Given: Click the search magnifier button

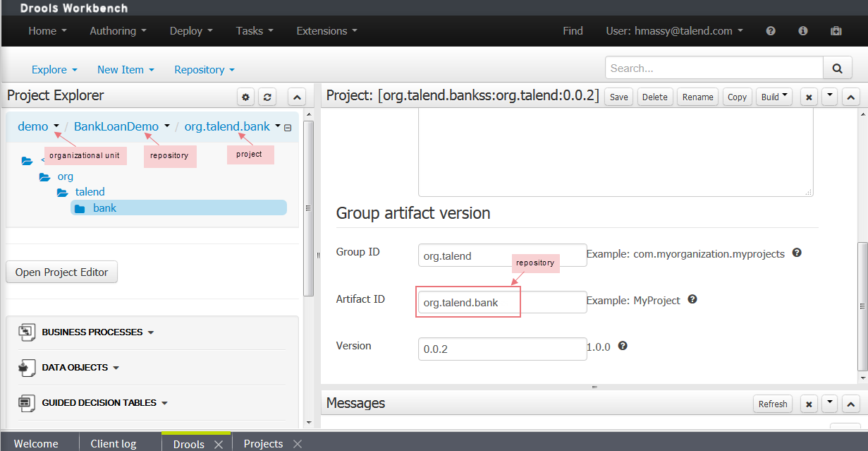Looking at the screenshot, I should [838, 68].
